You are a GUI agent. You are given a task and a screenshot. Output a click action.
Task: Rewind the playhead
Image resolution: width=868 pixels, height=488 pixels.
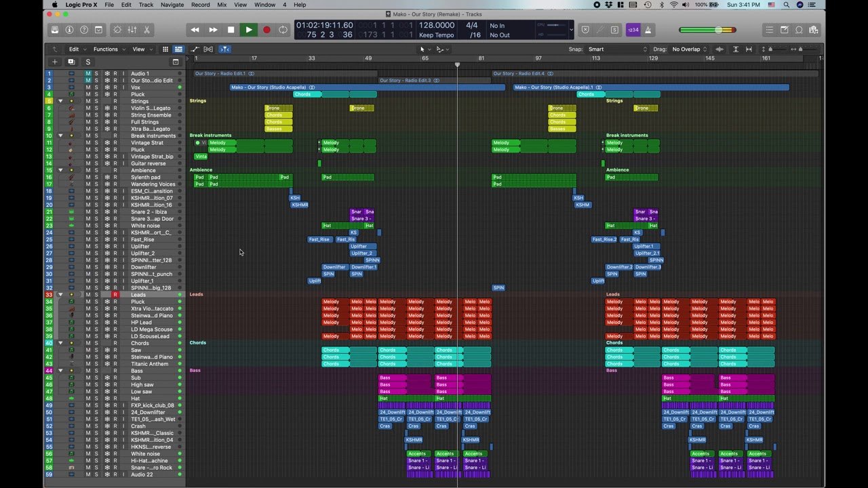(x=195, y=30)
